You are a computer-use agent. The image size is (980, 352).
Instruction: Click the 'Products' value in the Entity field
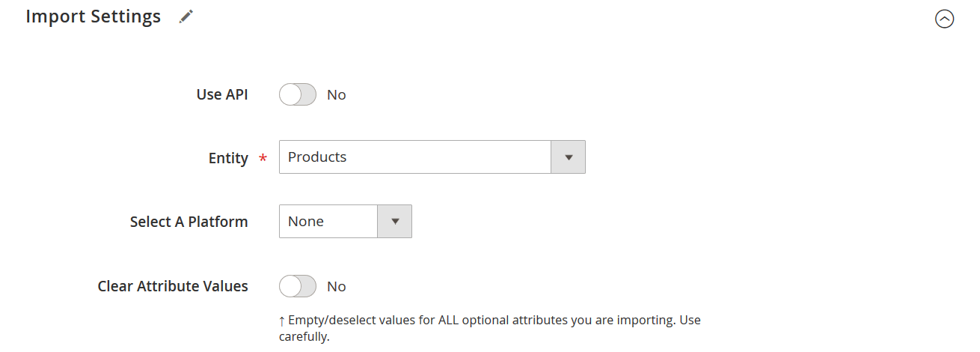(x=317, y=157)
